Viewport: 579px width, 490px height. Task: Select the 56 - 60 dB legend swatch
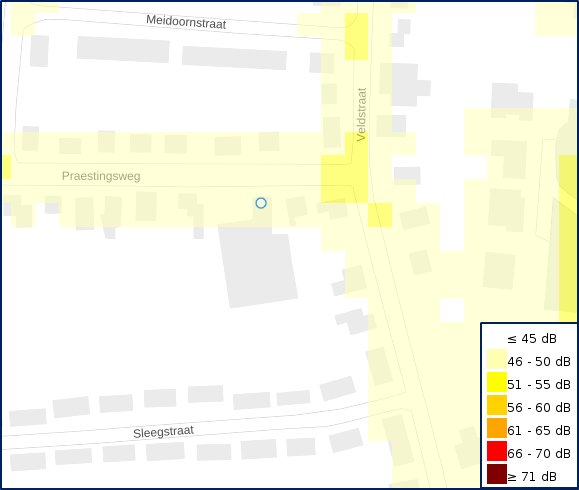click(x=497, y=405)
